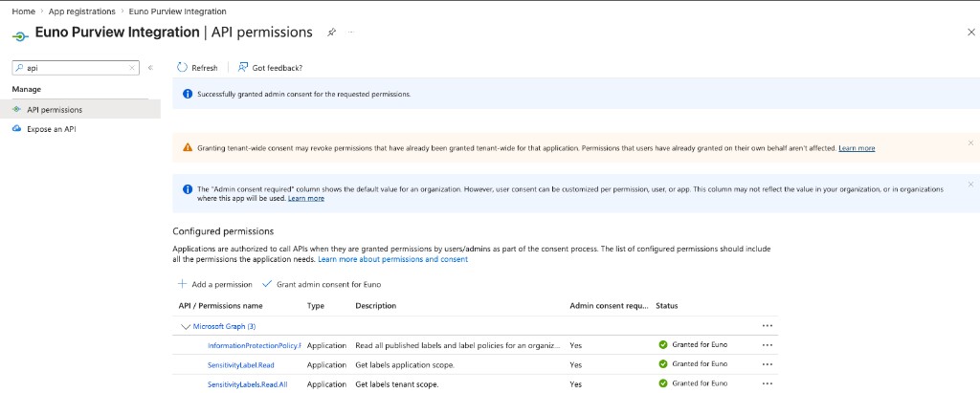Image resolution: width=980 pixels, height=393 pixels.
Task: Open more options for Microsoft Graph row
Action: (768, 325)
